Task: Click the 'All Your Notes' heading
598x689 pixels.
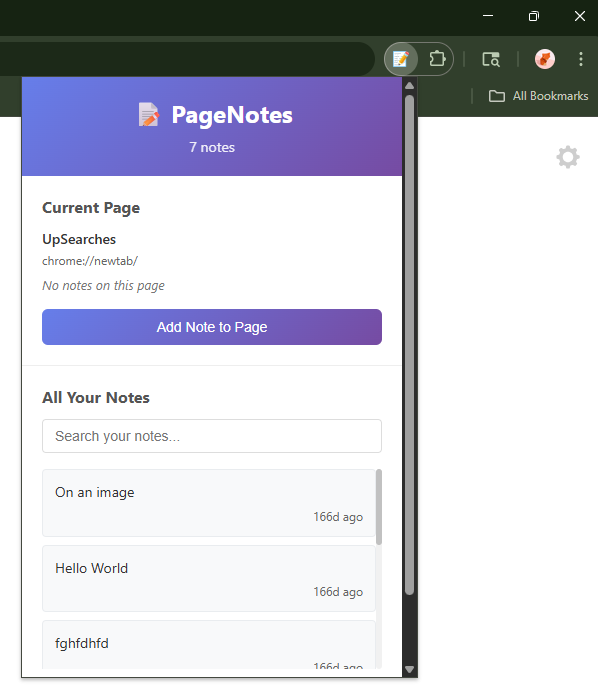Action: click(x=96, y=398)
